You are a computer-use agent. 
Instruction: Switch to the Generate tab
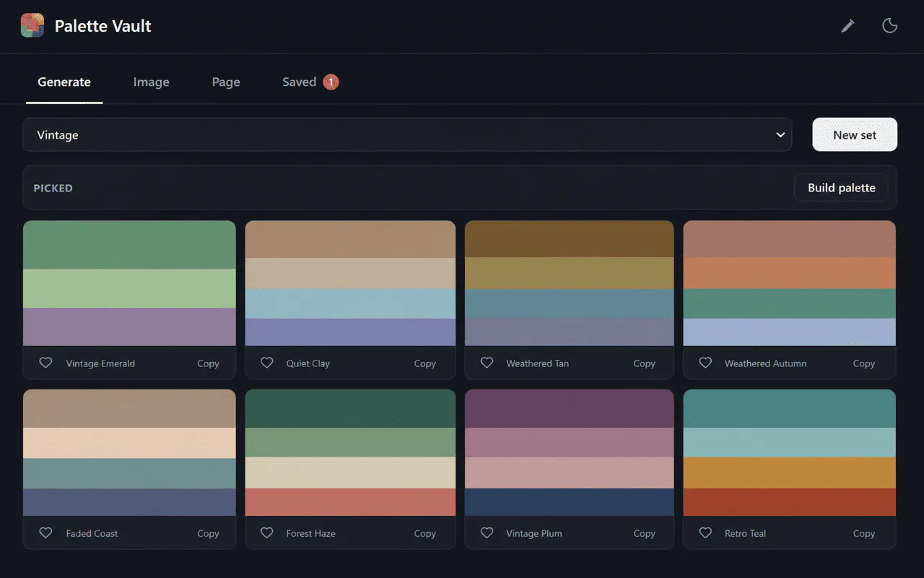[64, 82]
